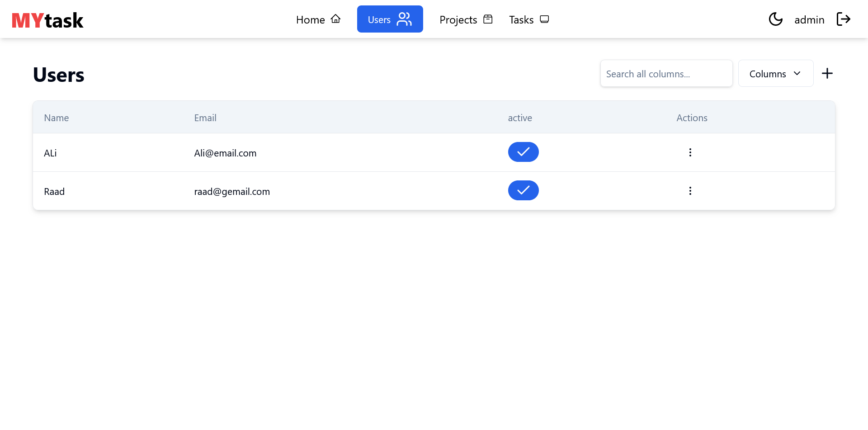Expand the Columns dropdown

[775, 74]
